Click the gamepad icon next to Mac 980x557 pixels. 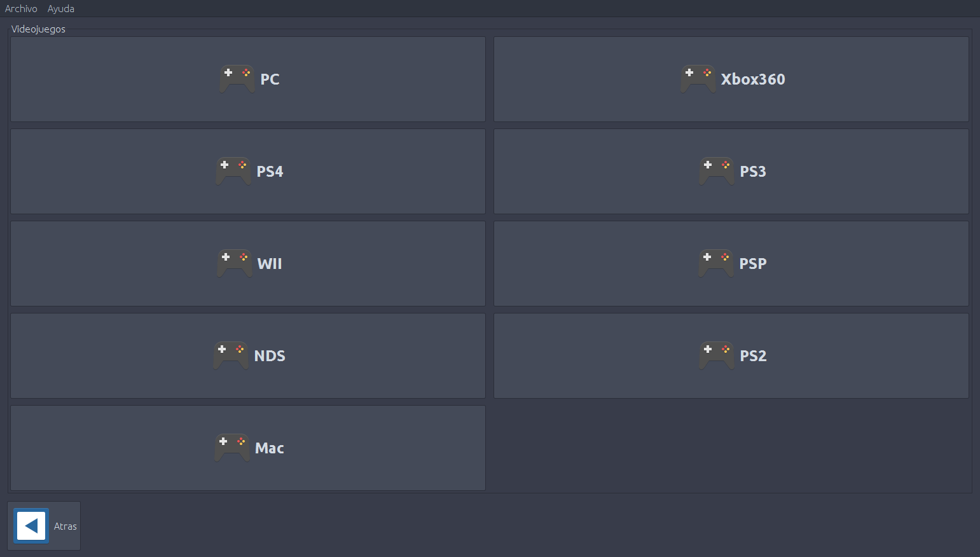[232, 448]
